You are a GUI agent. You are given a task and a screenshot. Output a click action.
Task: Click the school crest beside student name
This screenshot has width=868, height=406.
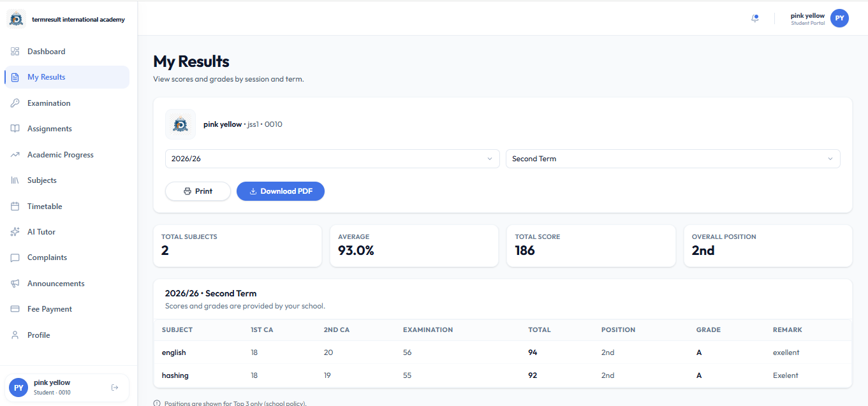(180, 124)
